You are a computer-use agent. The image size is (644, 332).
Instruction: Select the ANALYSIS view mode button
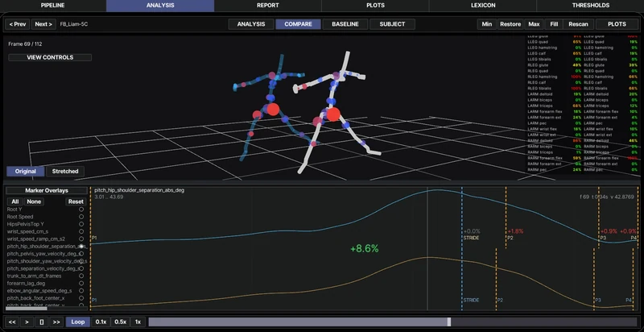[x=251, y=24]
